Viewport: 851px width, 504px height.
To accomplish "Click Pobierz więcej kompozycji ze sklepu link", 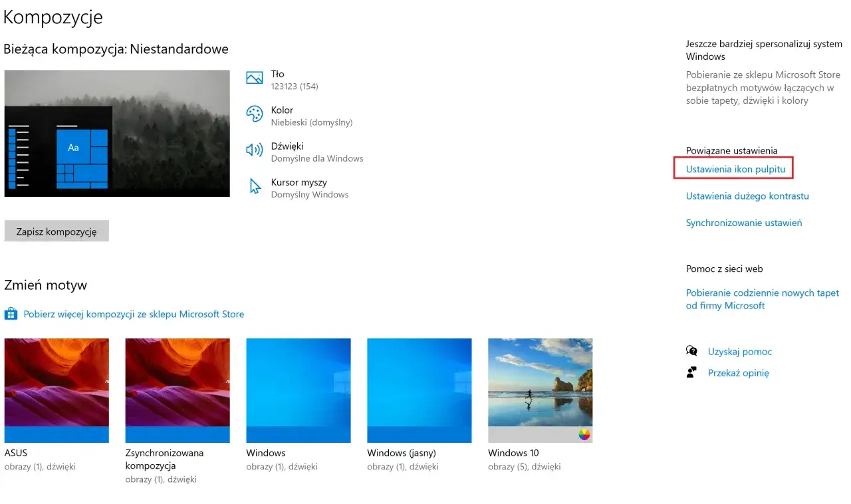I will point(132,313).
